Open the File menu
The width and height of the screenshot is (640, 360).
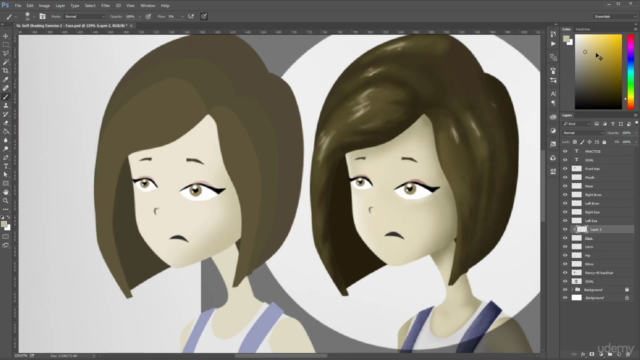tap(18, 6)
